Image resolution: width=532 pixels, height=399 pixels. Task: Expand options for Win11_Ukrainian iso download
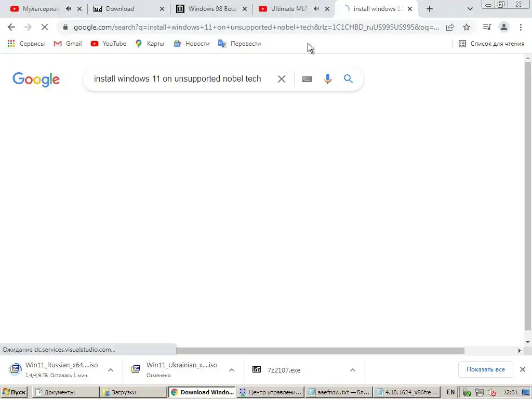point(232,370)
